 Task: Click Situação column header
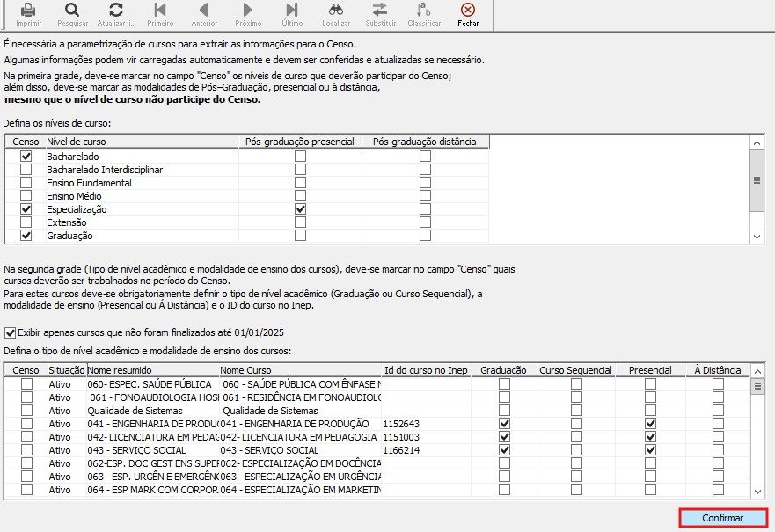pos(67,370)
